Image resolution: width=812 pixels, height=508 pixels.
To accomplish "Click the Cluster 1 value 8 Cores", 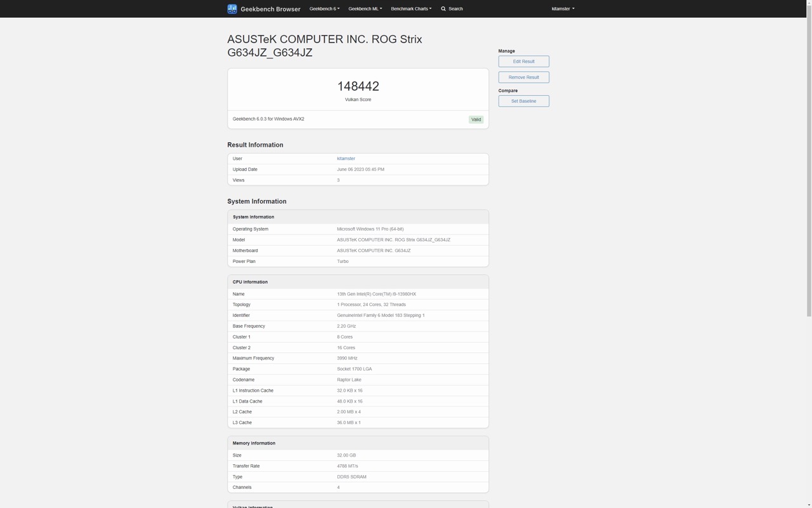I will (344, 337).
